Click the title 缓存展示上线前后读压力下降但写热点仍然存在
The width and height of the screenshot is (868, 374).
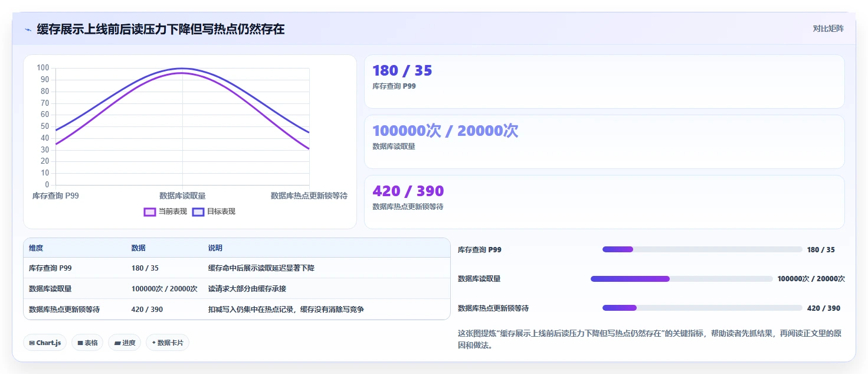tap(161, 29)
